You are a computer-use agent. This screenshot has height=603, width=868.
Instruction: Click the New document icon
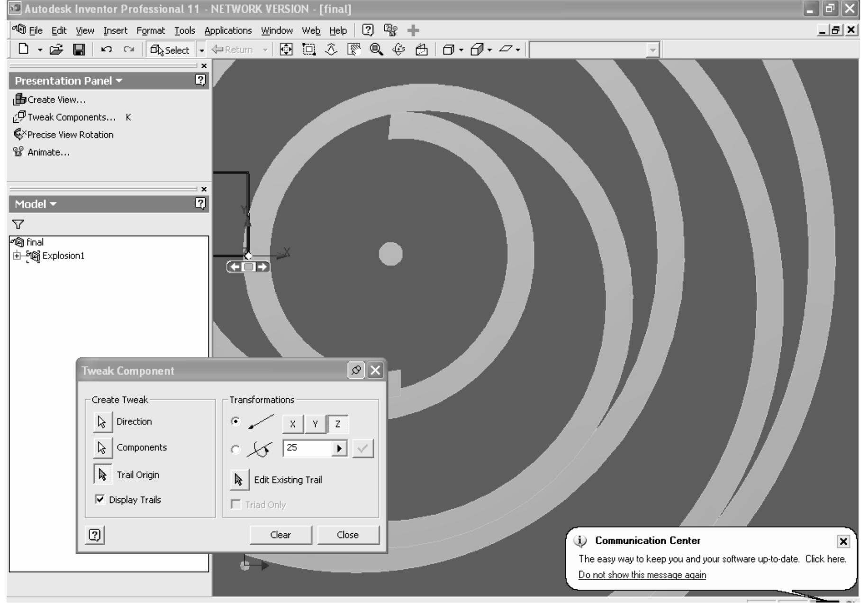point(23,49)
